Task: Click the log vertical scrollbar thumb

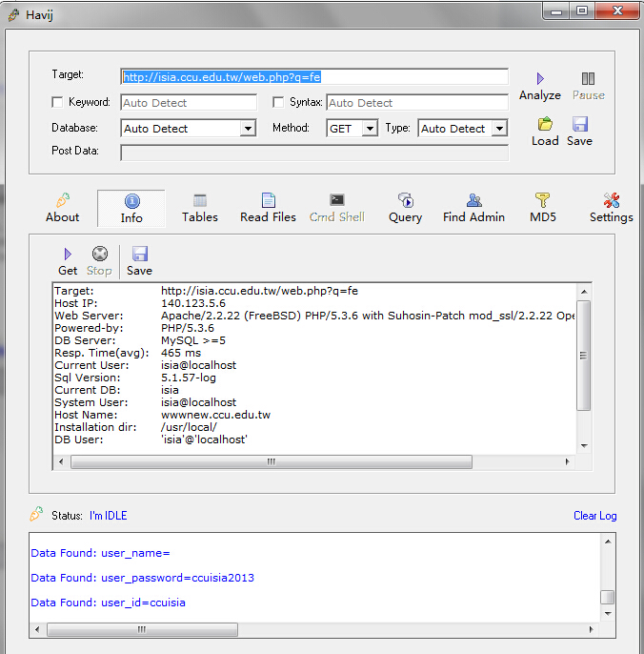Action: [607, 597]
